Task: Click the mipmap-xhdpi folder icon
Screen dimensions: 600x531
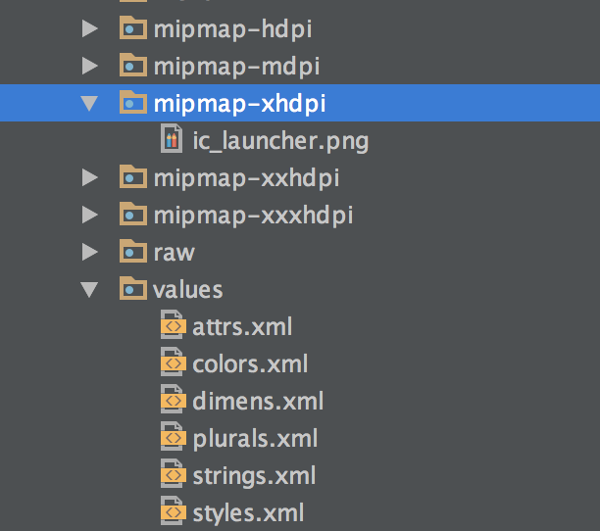Action: 133,102
